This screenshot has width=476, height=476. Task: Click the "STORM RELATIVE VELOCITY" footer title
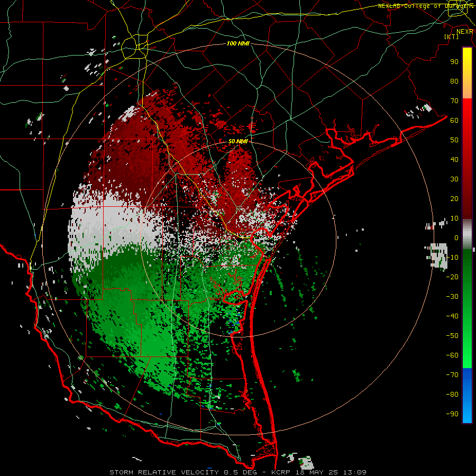[164, 472]
